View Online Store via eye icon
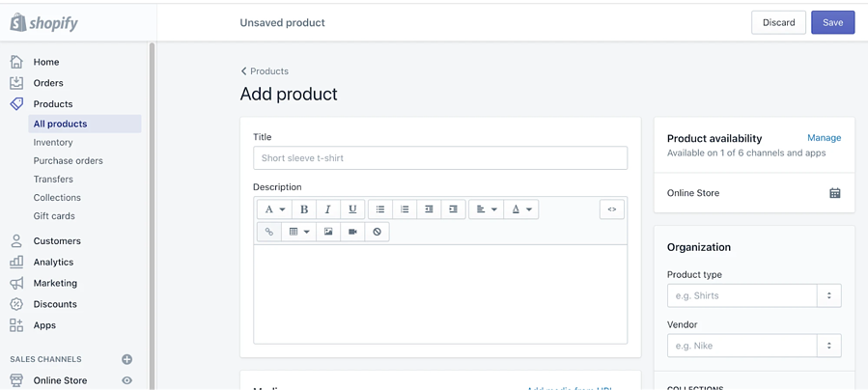Image resolution: width=868 pixels, height=390 pixels. pos(126,380)
